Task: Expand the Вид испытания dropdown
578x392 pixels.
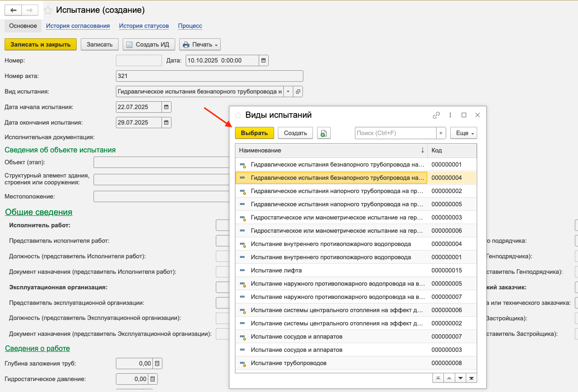Action: tap(288, 91)
